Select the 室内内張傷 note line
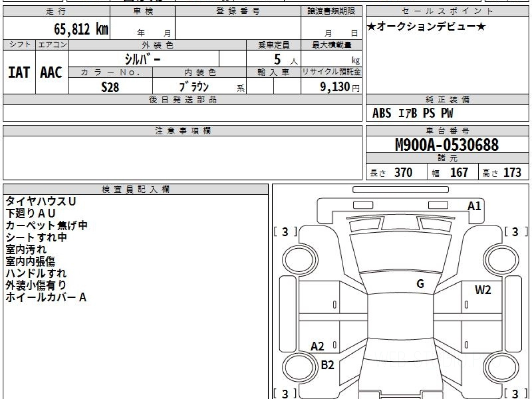Screen dimensions: 532x399 click(31, 261)
